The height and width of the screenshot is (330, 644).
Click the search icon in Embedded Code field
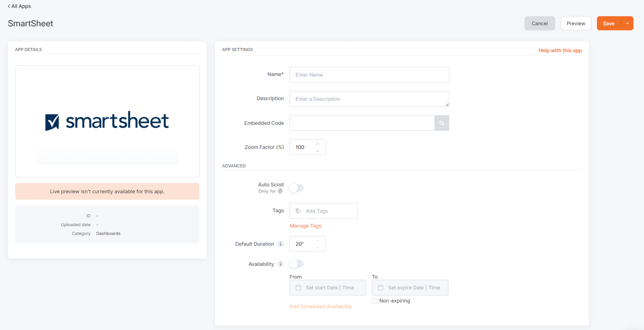[x=441, y=123]
